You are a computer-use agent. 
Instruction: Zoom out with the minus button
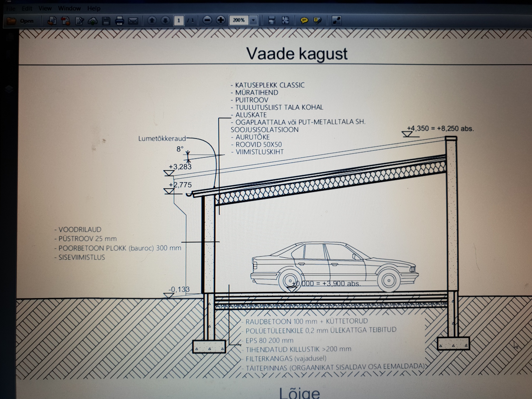[x=207, y=20]
